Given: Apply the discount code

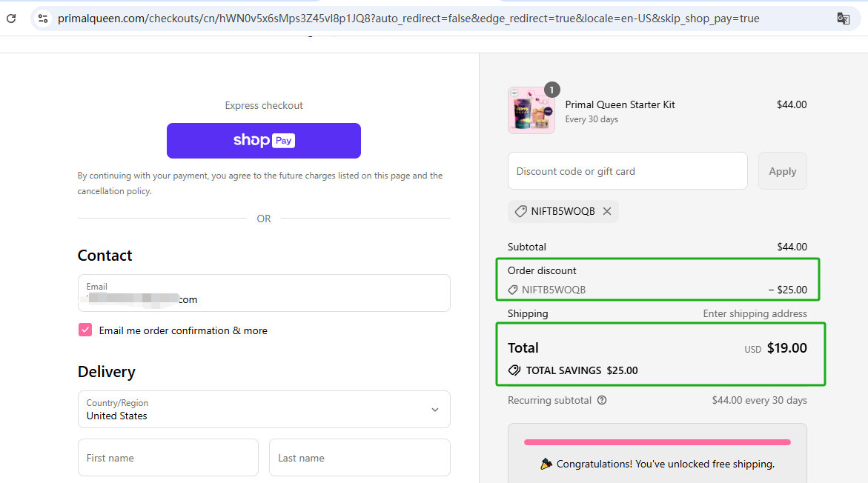Looking at the screenshot, I should click(x=782, y=171).
